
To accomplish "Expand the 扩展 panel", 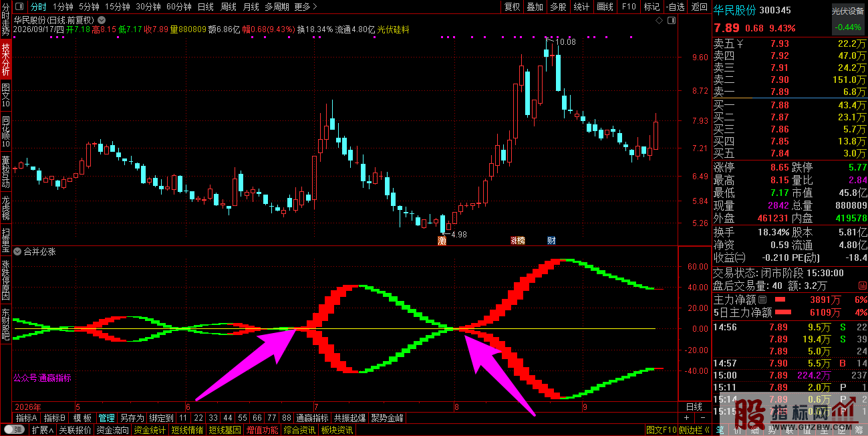I will pos(43,430).
